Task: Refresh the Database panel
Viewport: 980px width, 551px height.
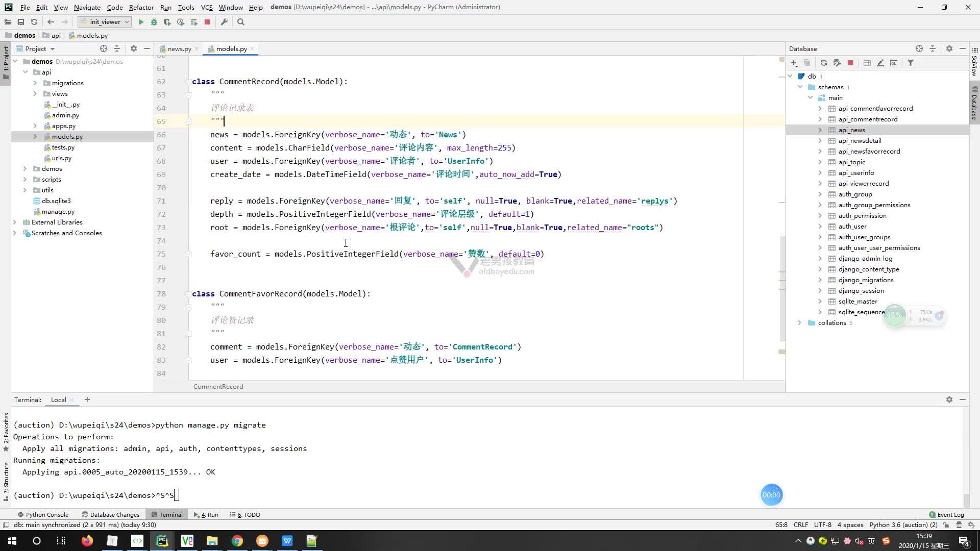Action: pos(823,63)
